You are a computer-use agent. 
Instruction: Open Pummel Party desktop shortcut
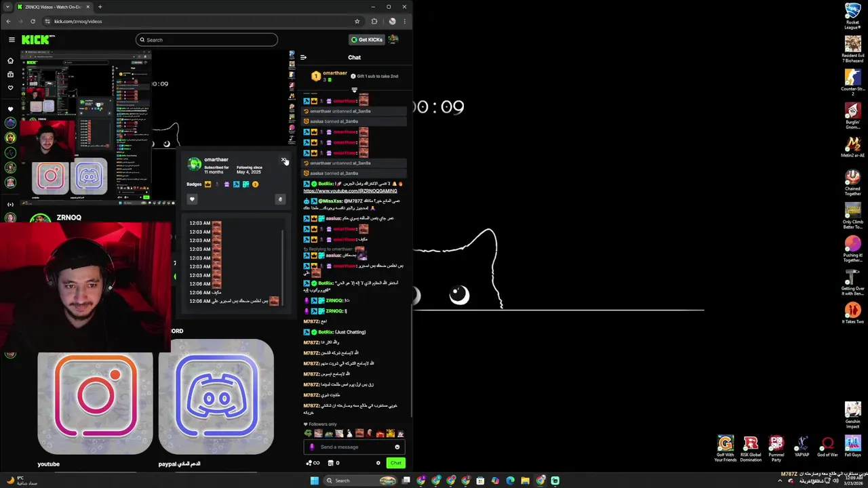coord(776,448)
